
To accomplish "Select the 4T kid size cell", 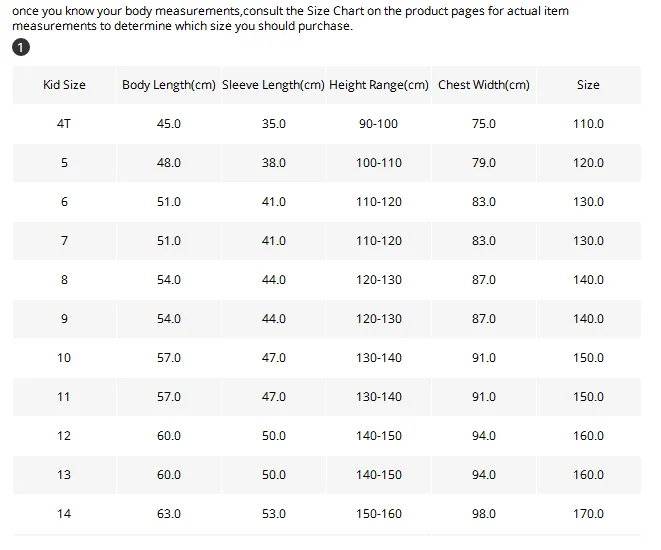I will pos(64,124).
